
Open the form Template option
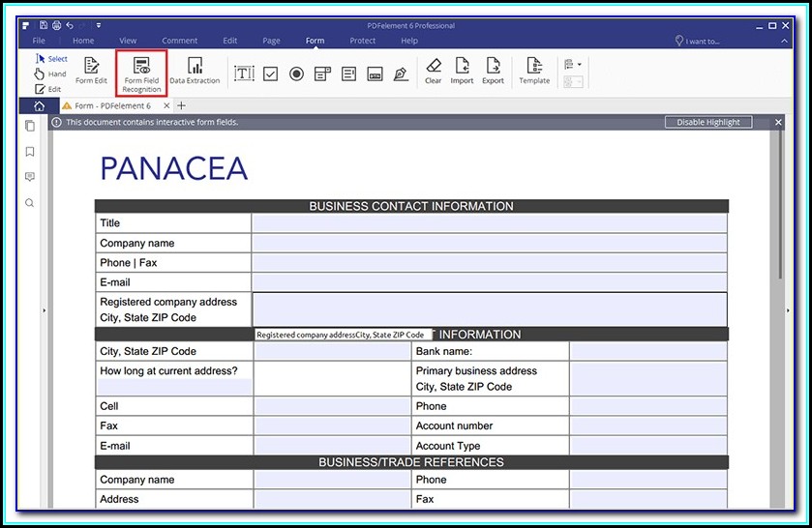click(534, 71)
